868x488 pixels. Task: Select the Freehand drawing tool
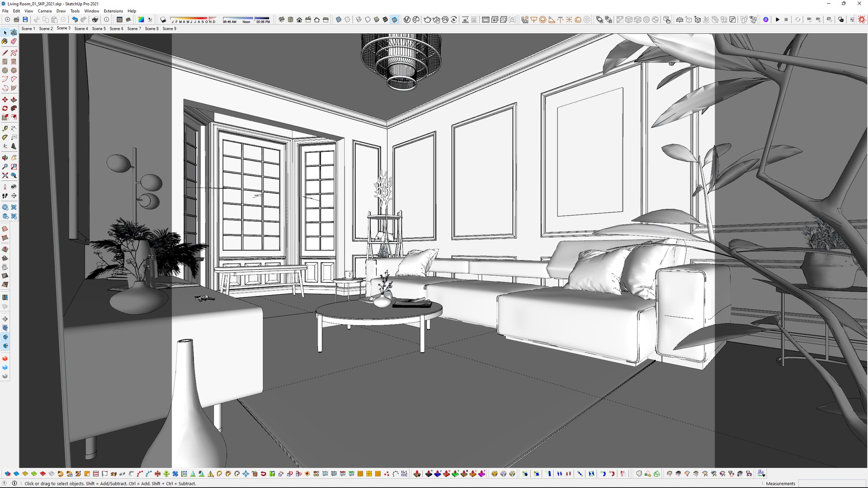(x=14, y=52)
